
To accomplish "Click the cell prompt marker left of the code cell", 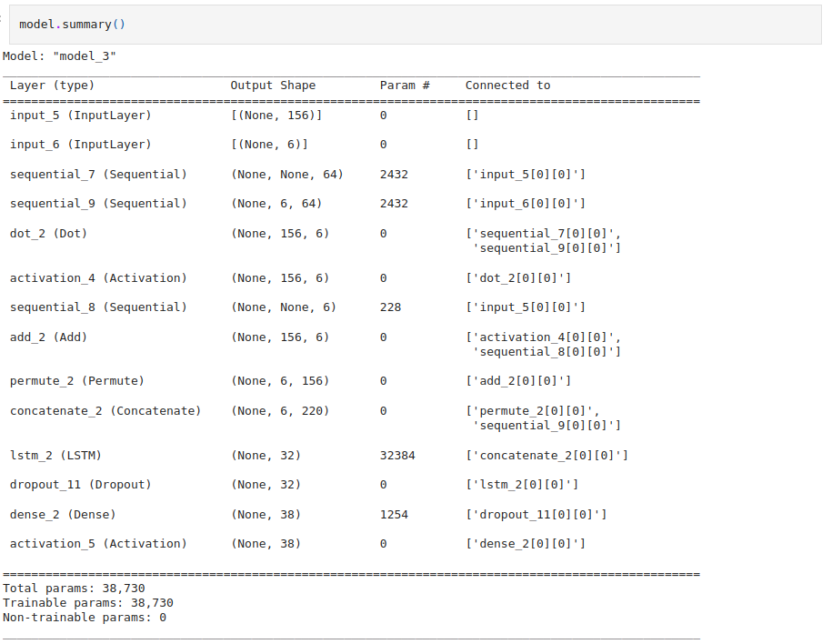I will 5,25.
